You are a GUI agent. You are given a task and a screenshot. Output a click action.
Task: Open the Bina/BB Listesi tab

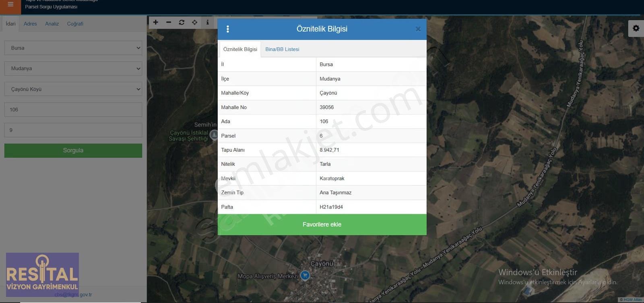[x=282, y=49]
